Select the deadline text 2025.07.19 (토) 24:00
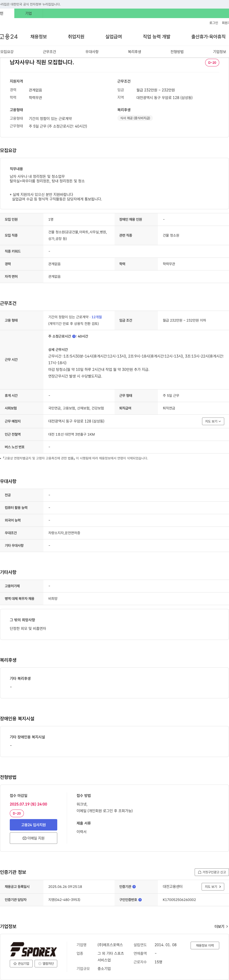 coord(29,804)
